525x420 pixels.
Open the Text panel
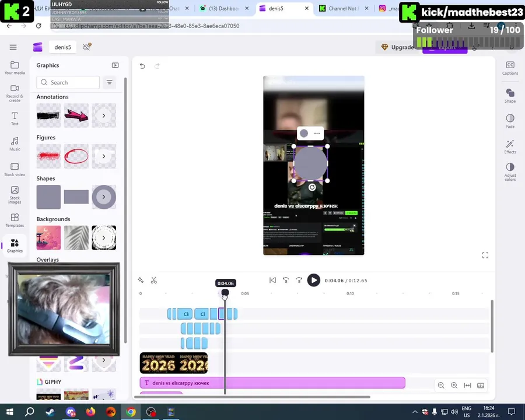(x=15, y=118)
